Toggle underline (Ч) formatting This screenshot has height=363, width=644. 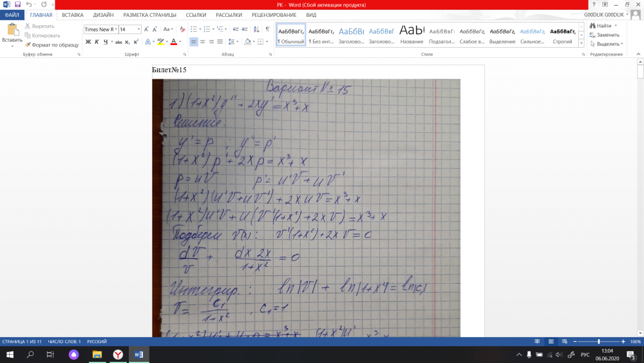click(106, 41)
